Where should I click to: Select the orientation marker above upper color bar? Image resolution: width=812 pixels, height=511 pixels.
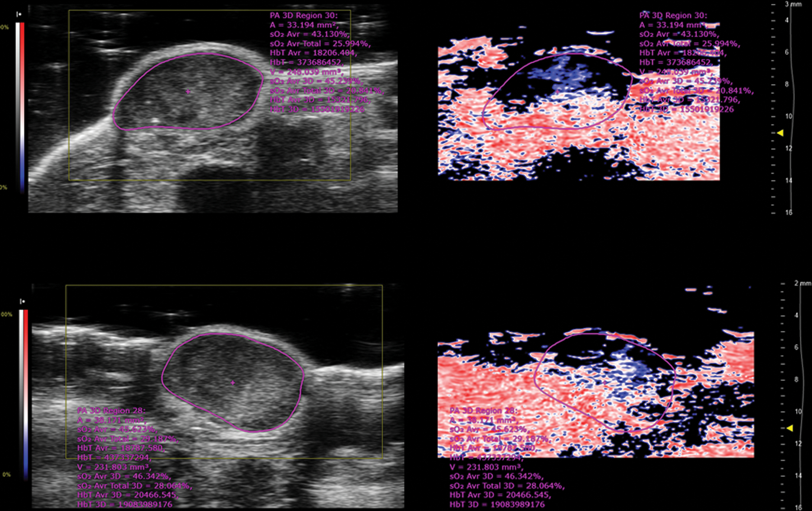19,14
